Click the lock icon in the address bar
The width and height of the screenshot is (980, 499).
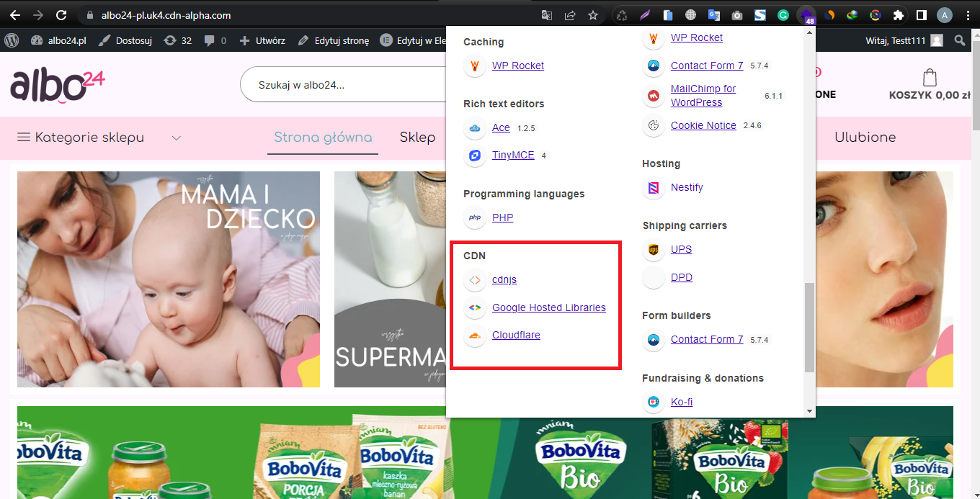pyautogui.click(x=90, y=15)
